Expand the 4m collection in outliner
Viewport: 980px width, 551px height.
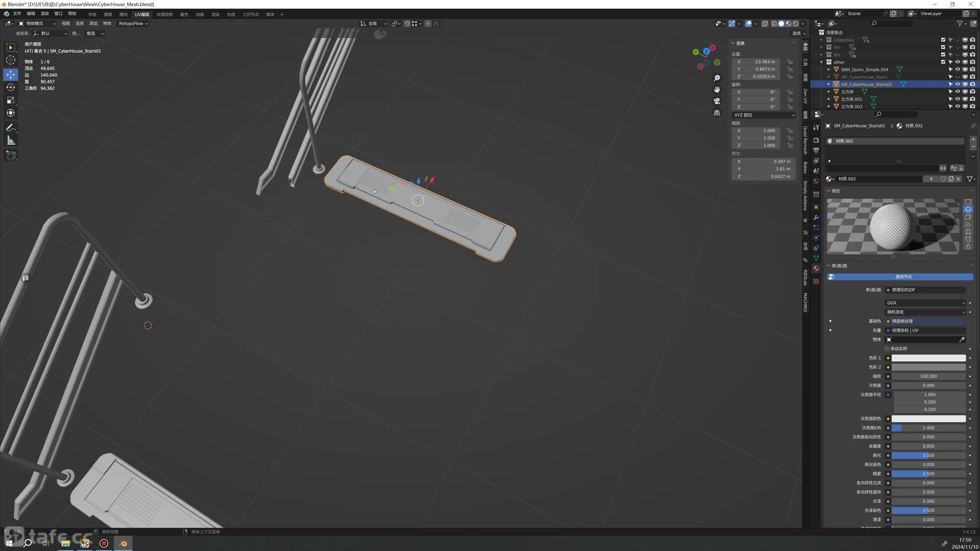click(x=822, y=47)
